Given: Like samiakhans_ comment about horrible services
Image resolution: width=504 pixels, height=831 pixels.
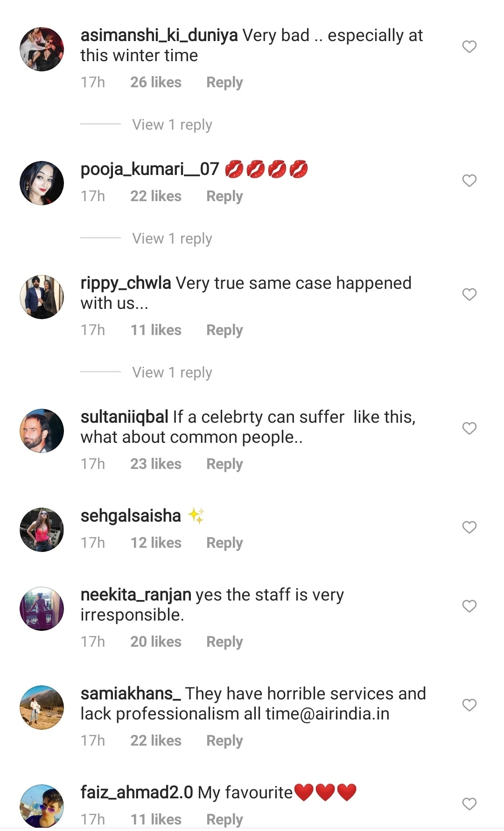Looking at the screenshot, I should point(469,705).
